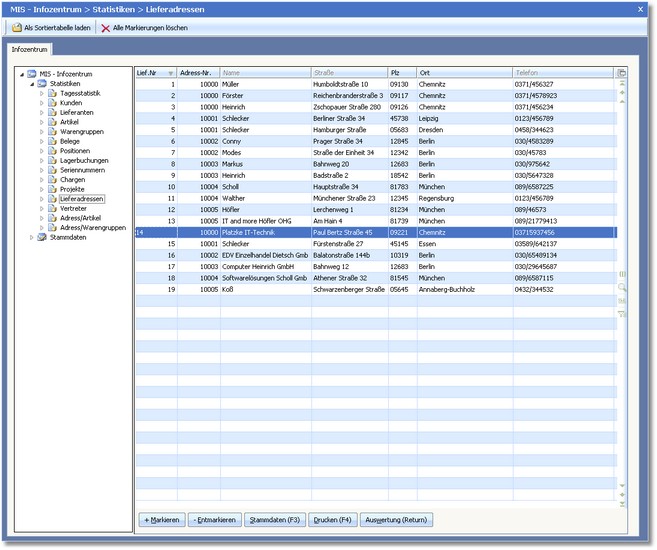Open the Infozentrum tab
Image resolution: width=657 pixels, height=550 pixels.
[29, 48]
